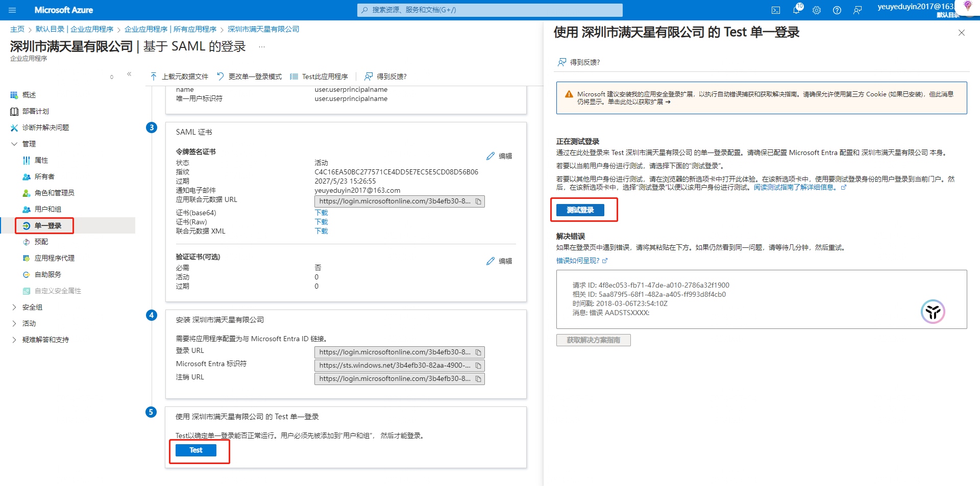The height and width of the screenshot is (486, 980).
Task: Open the Azure portal hamburger menu
Action: 12,10
